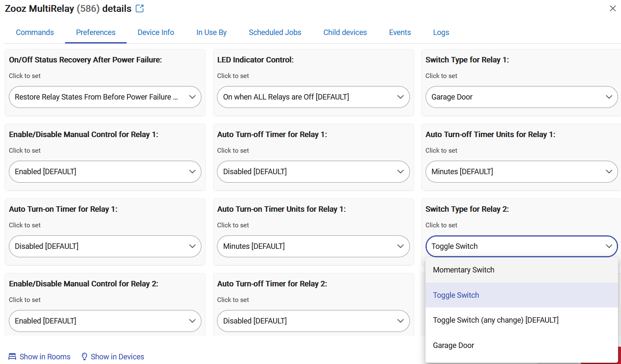Open the Scheduled Jobs tab
The height and width of the screenshot is (364, 621).
pyautogui.click(x=275, y=32)
